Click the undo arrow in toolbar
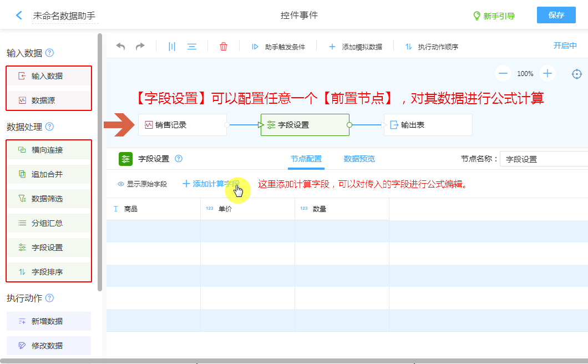This screenshot has width=588, height=364. (120, 47)
